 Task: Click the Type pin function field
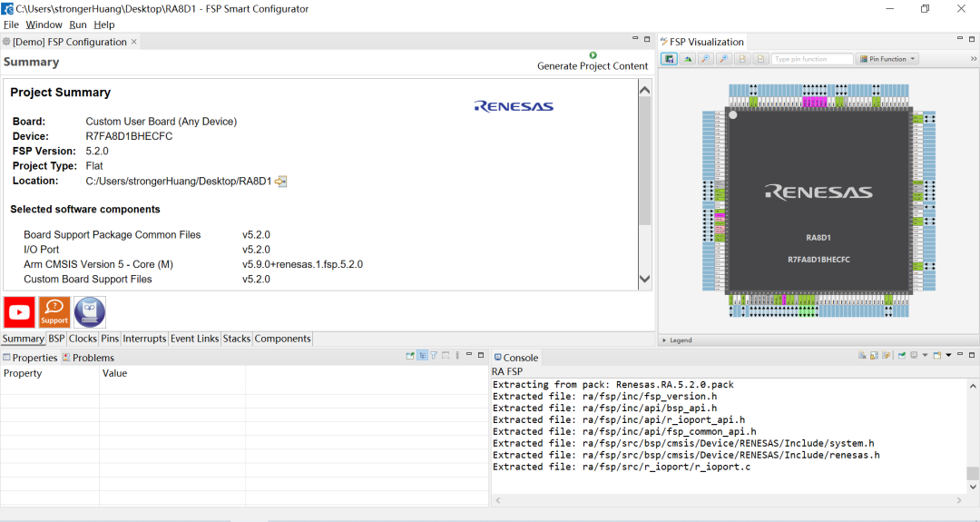811,59
